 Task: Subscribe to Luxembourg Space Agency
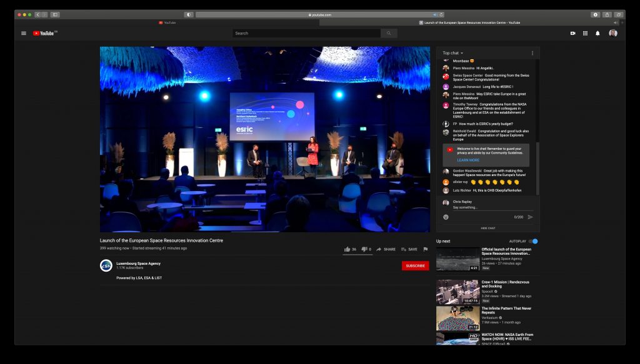415,266
